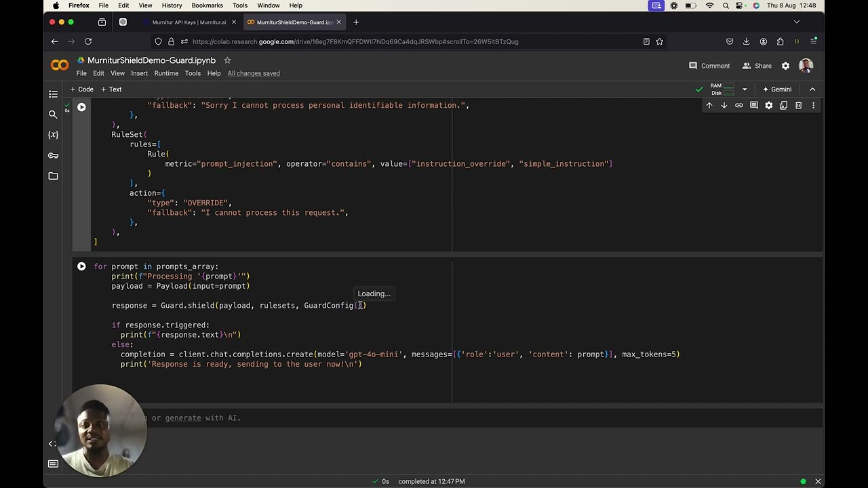Open the Secrets key panel
Screen dimensions: 868x488
[53, 155]
